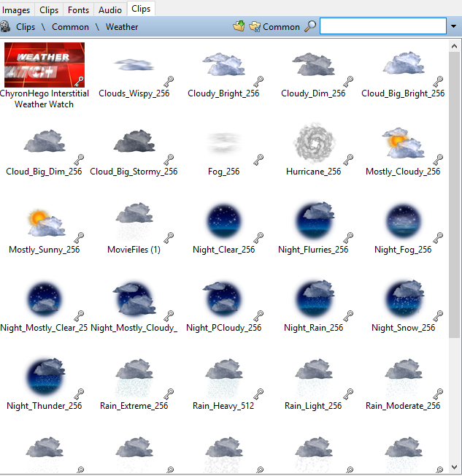Select the Mostly_Sunny_256 weather icon
This screenshot has width=462, height=476.
44,220
